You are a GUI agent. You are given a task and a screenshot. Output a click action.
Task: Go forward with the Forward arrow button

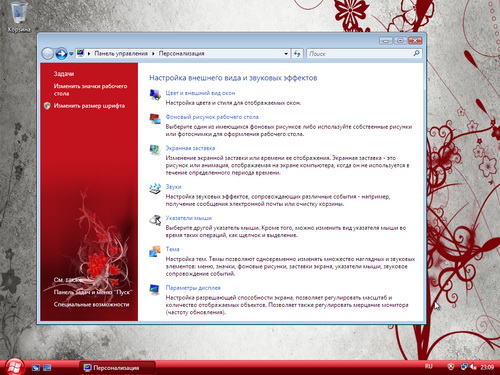coord(61,54)
